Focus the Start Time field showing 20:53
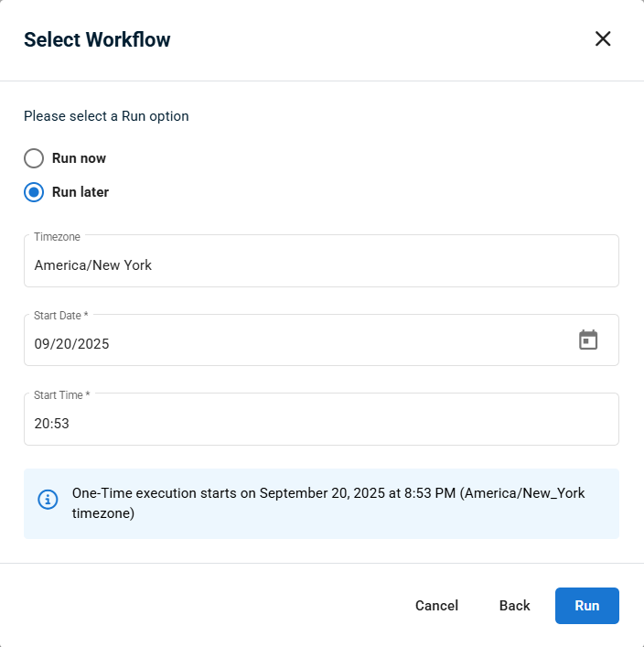The height and width of the screenshot is (647, 644). (321, 419)
